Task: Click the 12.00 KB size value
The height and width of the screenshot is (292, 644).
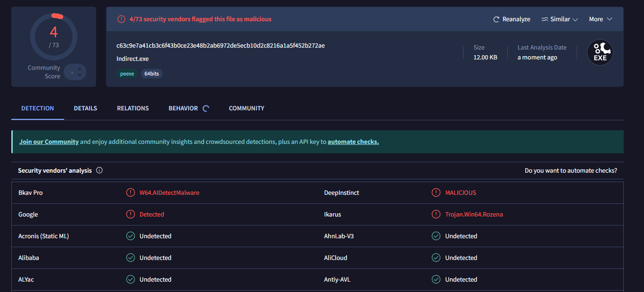Action: click(x=485, y=58)
